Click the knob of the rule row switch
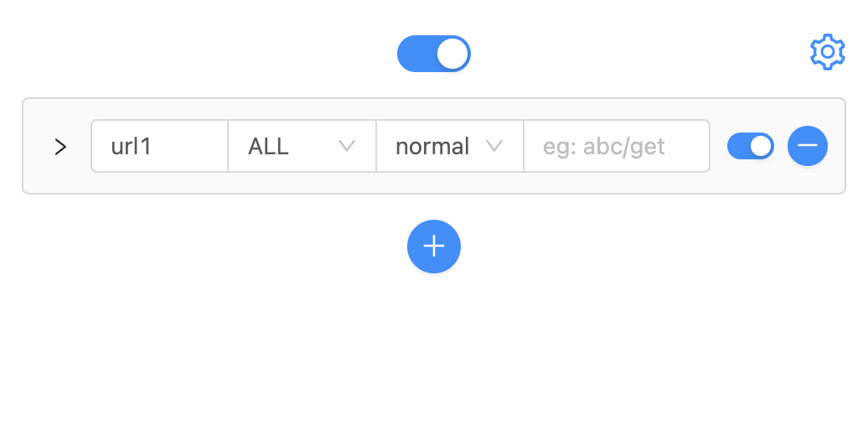This screenshot has width=868, height=421. [x=761, y=146]
